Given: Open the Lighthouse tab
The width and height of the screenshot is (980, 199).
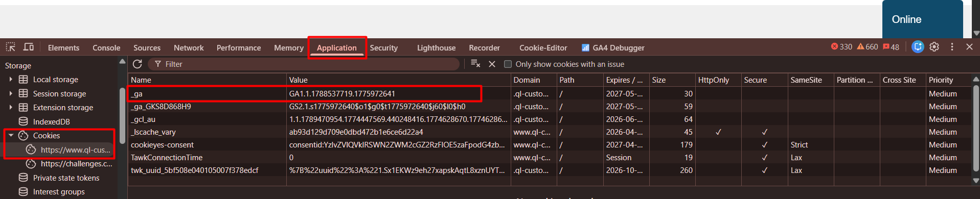Looking at the screenshot, I should [x=436, y=47].
